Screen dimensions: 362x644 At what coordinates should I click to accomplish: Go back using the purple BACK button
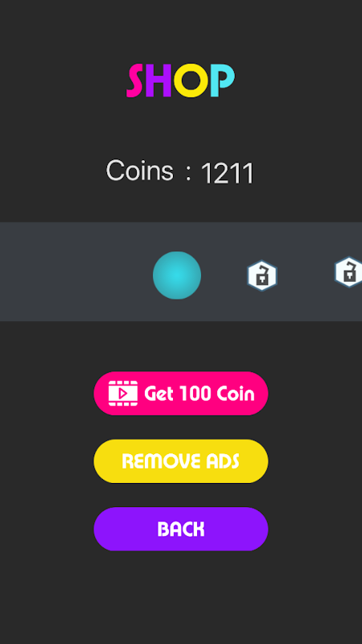pos(181,529)
